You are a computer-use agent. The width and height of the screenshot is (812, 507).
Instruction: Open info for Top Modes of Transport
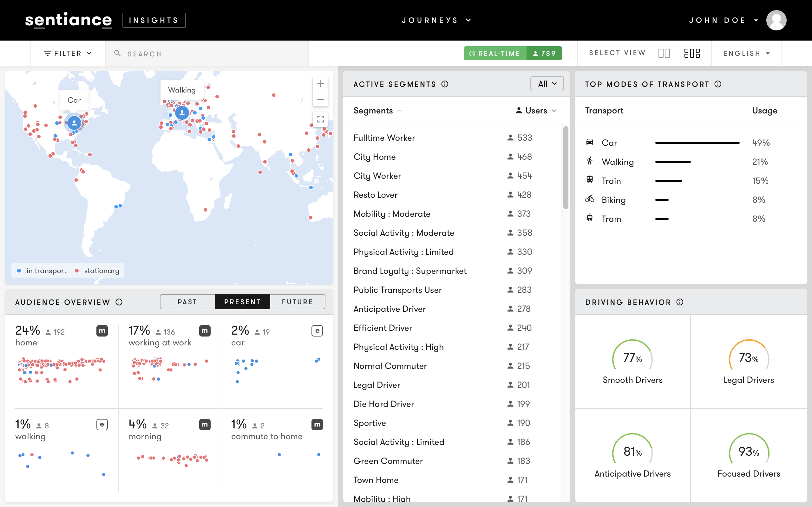tap(718, 84)
